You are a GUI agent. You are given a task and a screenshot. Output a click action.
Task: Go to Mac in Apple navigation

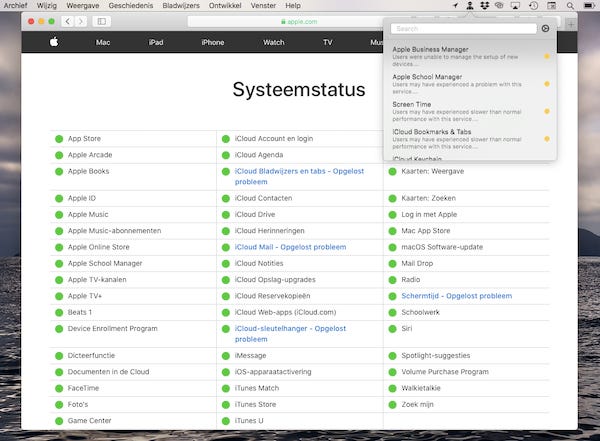click(103, 42)
